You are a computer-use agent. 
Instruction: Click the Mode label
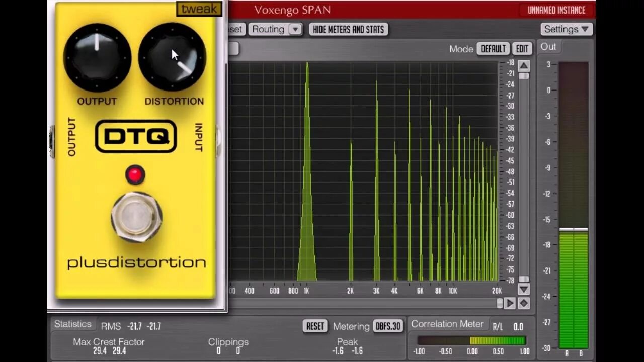tap(461, 49)
